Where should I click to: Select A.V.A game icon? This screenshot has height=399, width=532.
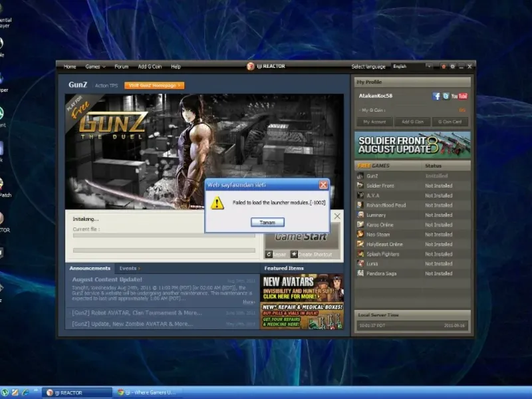coord(360,196)
